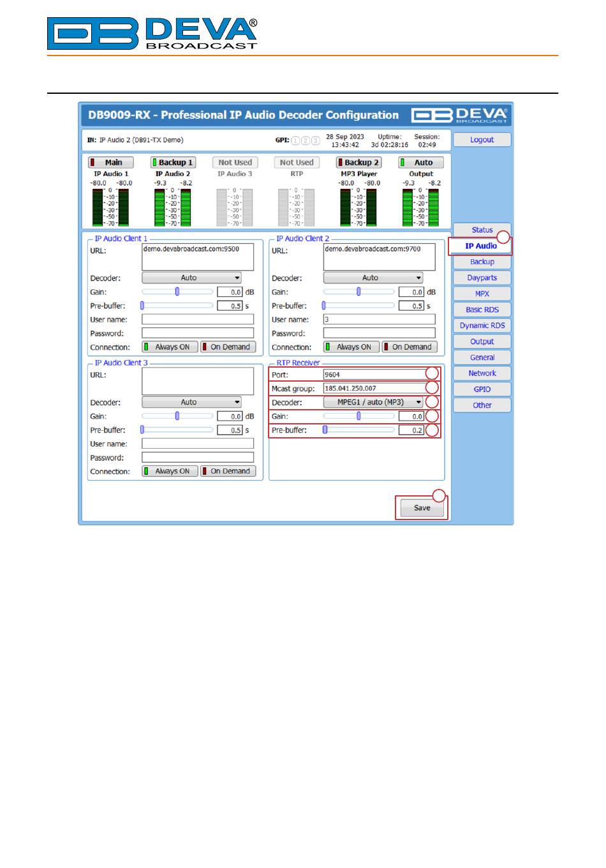The width and height of the screenshot is (606, 868).
Task: Open the GPIO tab
Action: (x=482, y=389)
